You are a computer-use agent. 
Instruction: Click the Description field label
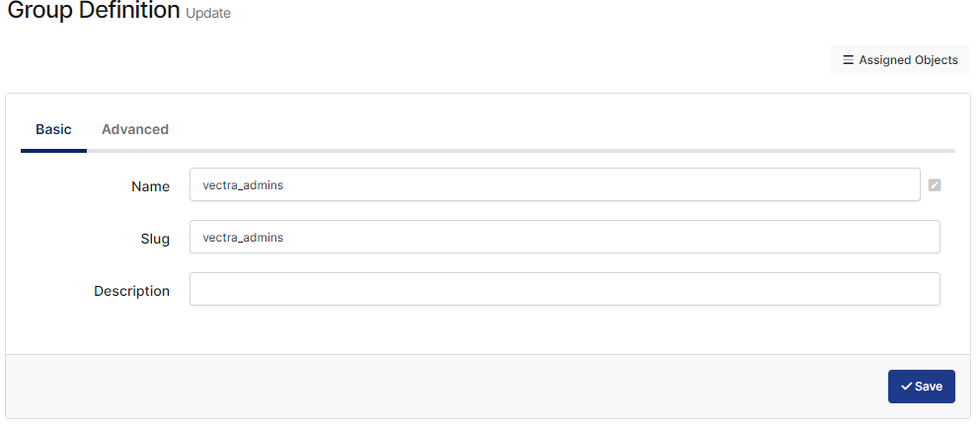click(x=131, y=291)
